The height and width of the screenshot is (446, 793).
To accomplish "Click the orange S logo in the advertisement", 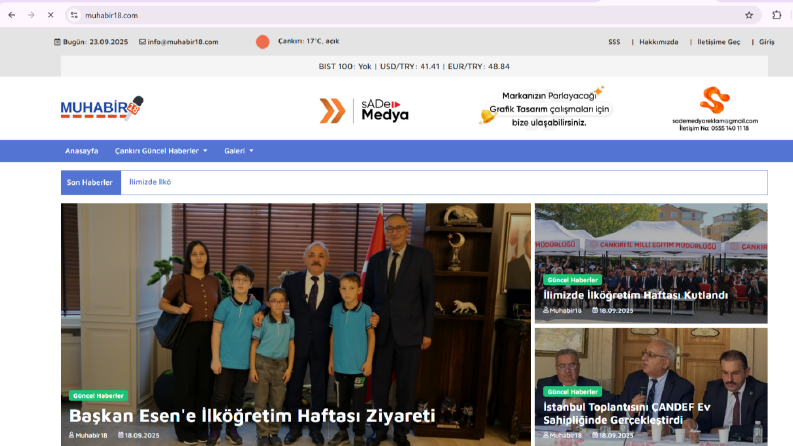I will pos(715,100).
